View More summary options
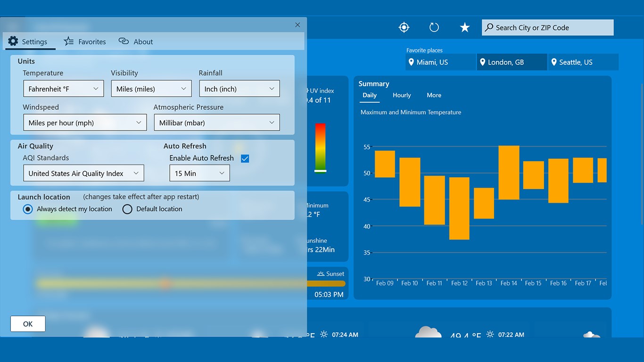644x362 pixels. point(433,95)
